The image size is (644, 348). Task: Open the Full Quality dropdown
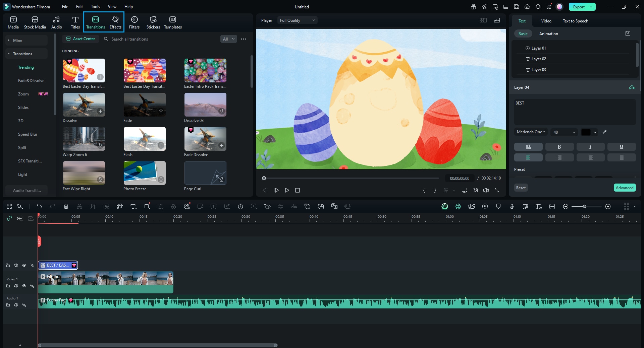(x=297, y=20)
